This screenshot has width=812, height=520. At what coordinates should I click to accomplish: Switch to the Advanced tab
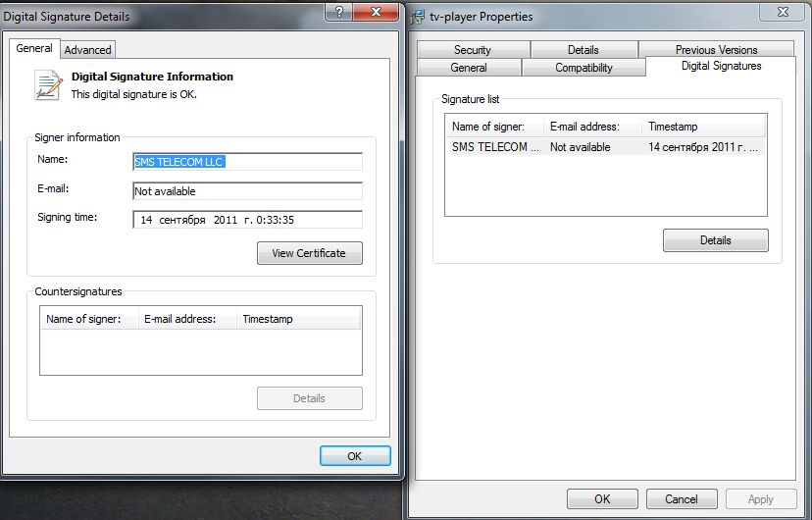pyautogui.click(x=87, y=50)
